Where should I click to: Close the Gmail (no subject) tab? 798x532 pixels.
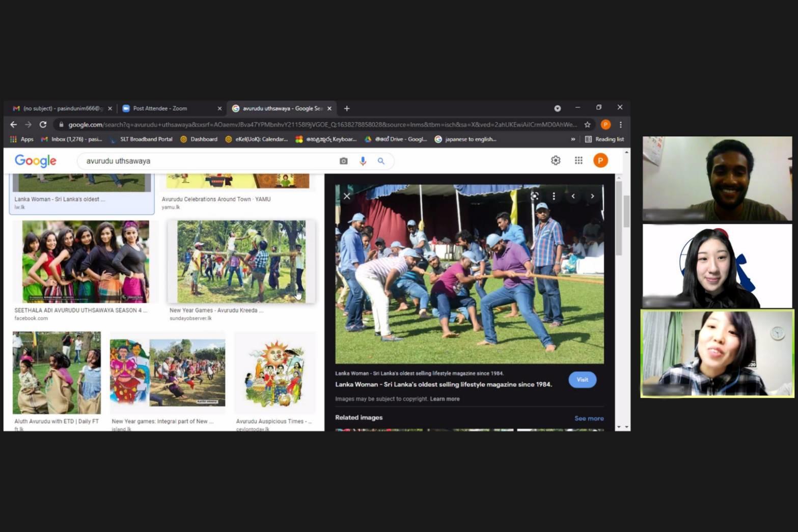[110, 108]
